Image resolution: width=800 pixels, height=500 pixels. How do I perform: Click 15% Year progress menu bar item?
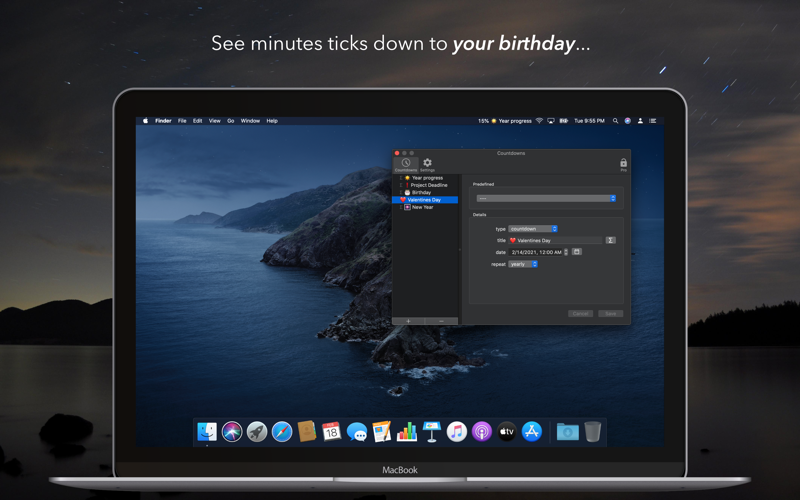click(505, 121)
